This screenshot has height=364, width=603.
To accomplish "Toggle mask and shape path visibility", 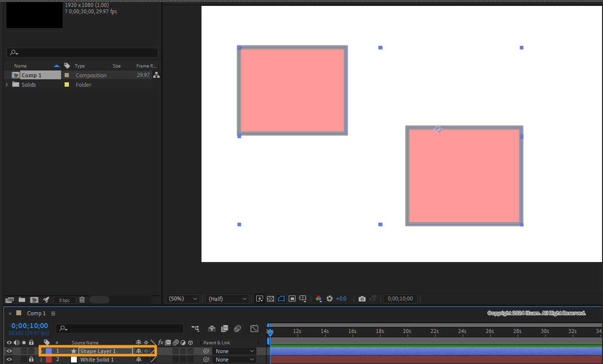I will tap(281, 298).
